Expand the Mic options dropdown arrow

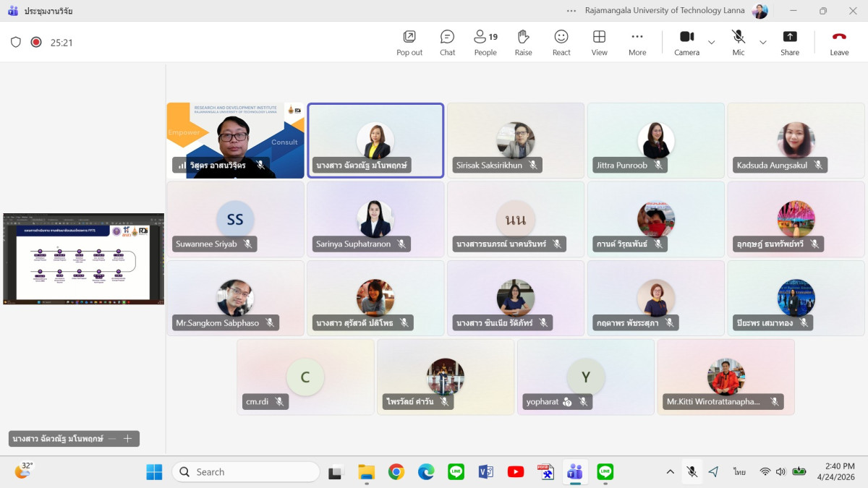(762, 42)
